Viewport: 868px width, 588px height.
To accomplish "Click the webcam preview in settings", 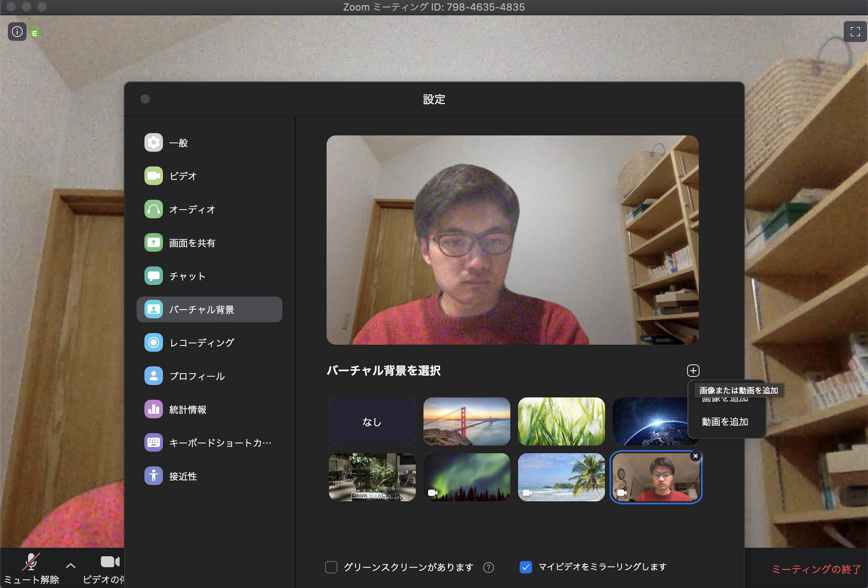I will 512,240.
